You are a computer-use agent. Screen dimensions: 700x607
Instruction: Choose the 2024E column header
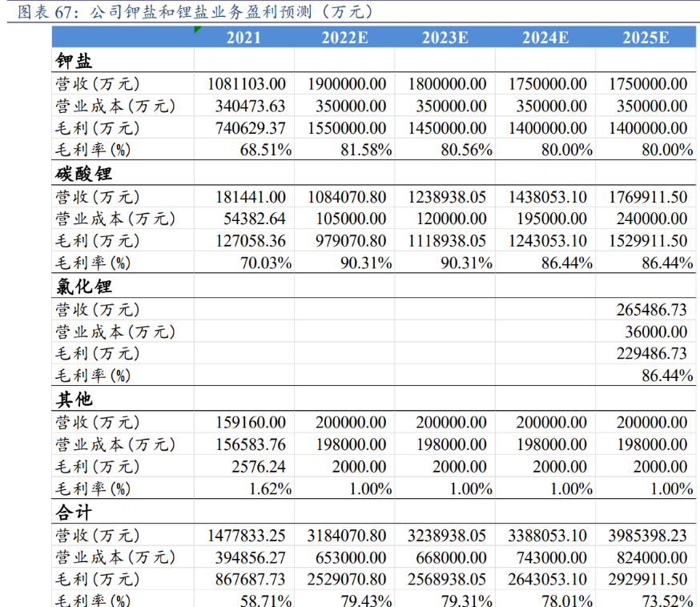pyautogui.click(x=545, y=38)
